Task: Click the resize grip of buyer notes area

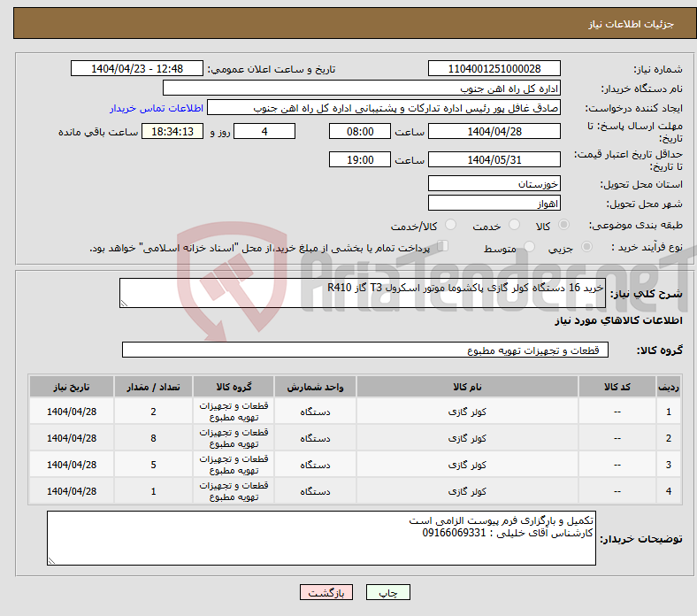Action: [51, 561]
